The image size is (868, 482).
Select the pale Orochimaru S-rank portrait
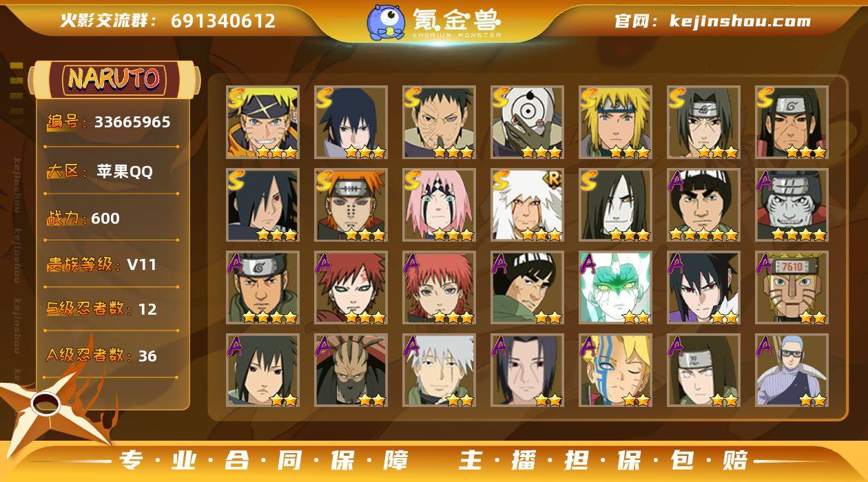click(616, 205)
